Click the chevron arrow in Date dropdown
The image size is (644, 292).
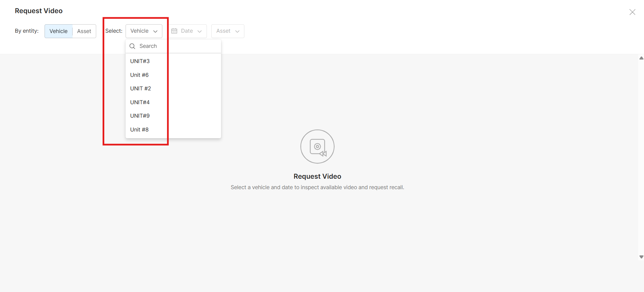pyautogui.click(x=199, y=31)
